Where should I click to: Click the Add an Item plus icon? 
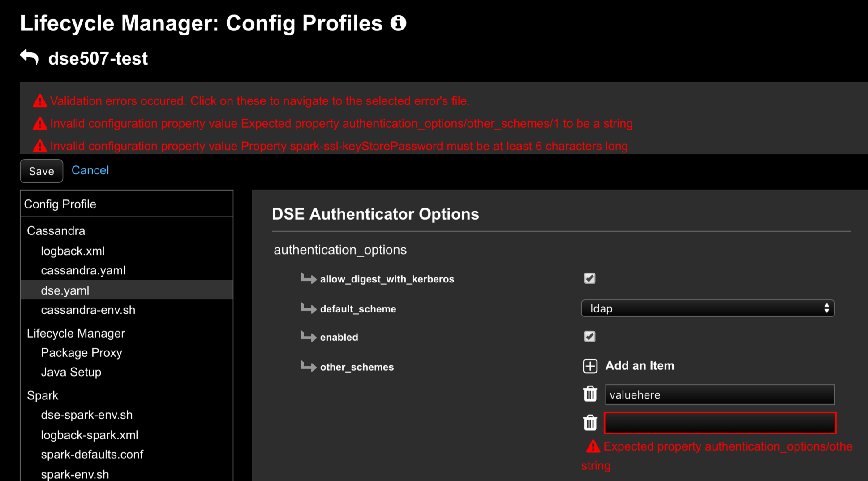pos(590,366)
